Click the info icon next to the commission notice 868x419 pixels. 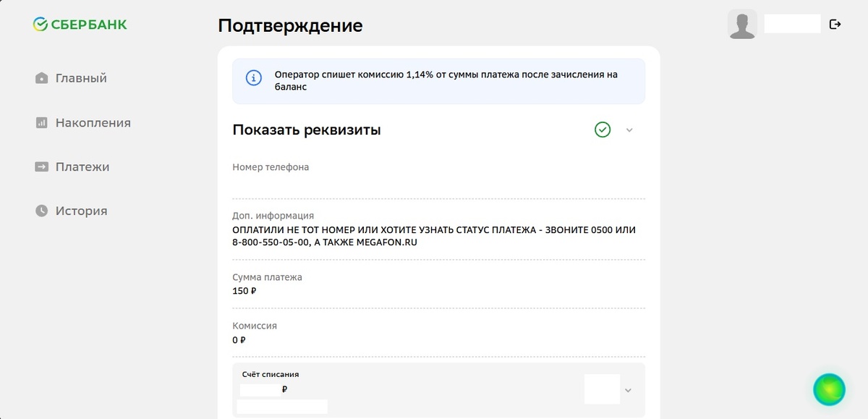[252, 77]
